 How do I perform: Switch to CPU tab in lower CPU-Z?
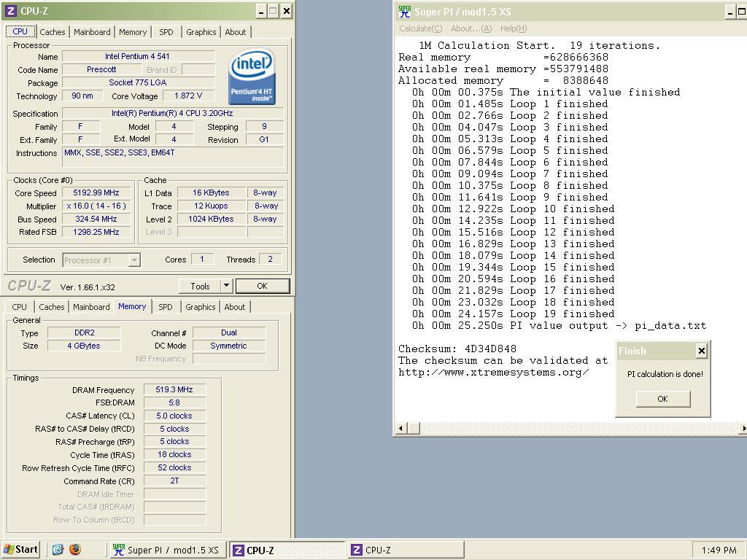(x=20, y=307)
